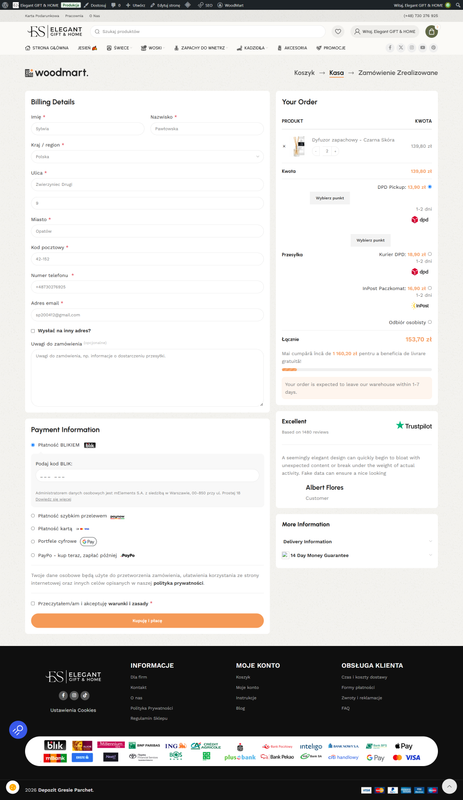
Task: Open the Utwórz menu in admin bar
Action: pyautogui.click(x=136, y=5)
